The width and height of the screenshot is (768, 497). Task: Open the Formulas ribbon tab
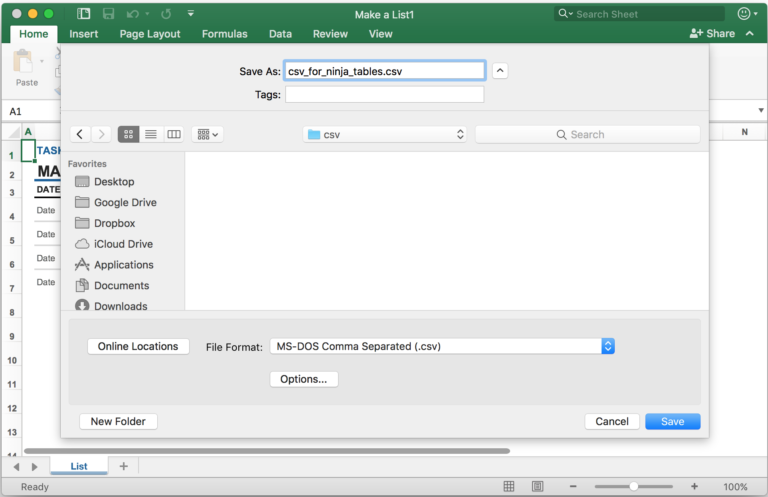pos(224,34)
